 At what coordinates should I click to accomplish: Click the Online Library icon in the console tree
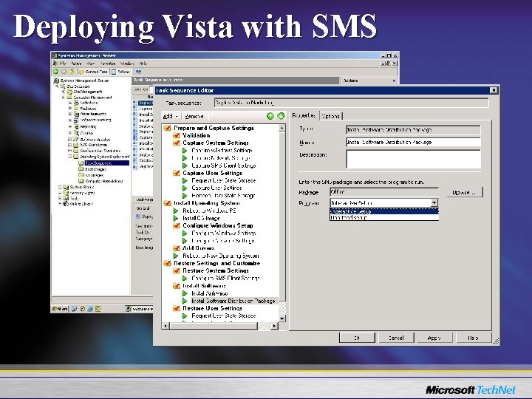[66, 204]
